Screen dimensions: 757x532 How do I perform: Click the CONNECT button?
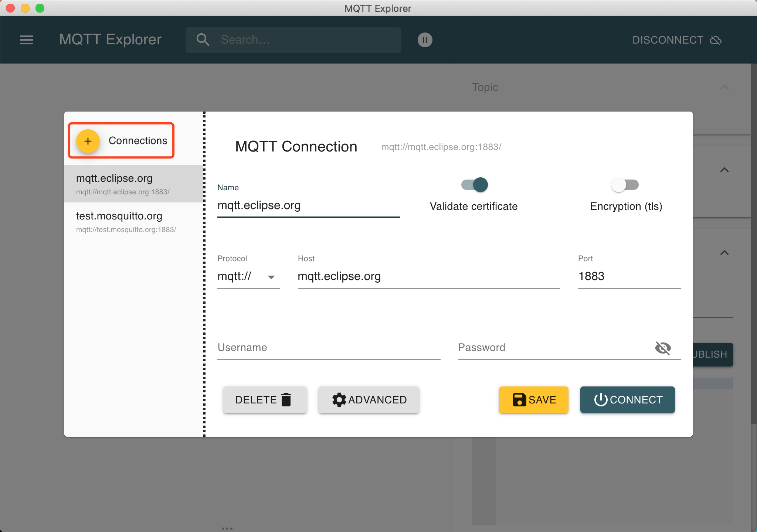click(x=628, y=400)
